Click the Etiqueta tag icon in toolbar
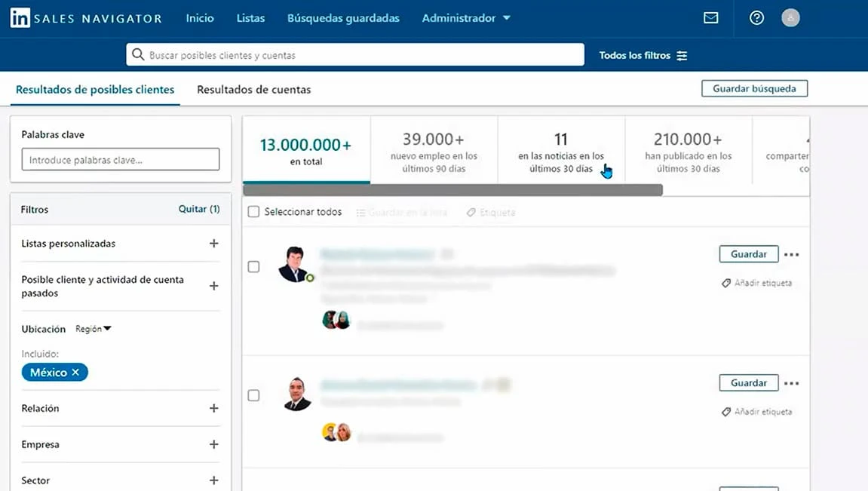The width and height of the screenshot is (868, 491). tap(471, 213)
